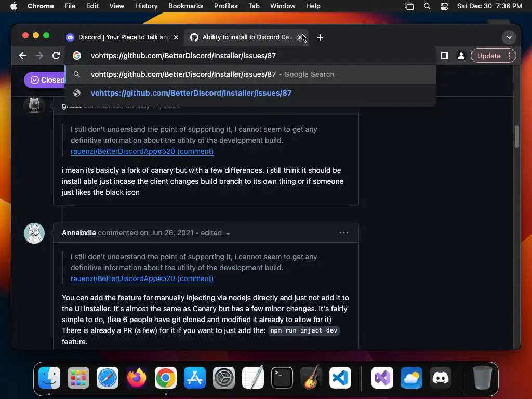Expand the tab search chevron
Image resolution: width=532 pixels, height=399 pixels.
point(509,37)
